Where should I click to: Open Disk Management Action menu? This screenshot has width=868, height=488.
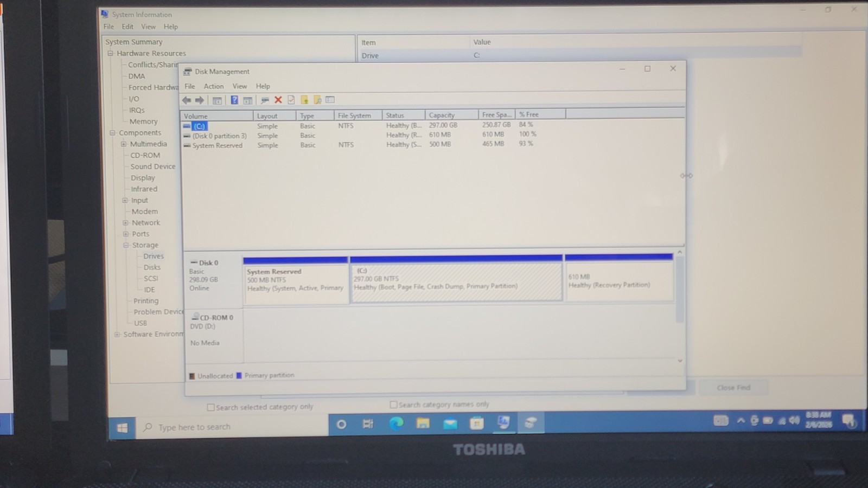pos(214,86)
